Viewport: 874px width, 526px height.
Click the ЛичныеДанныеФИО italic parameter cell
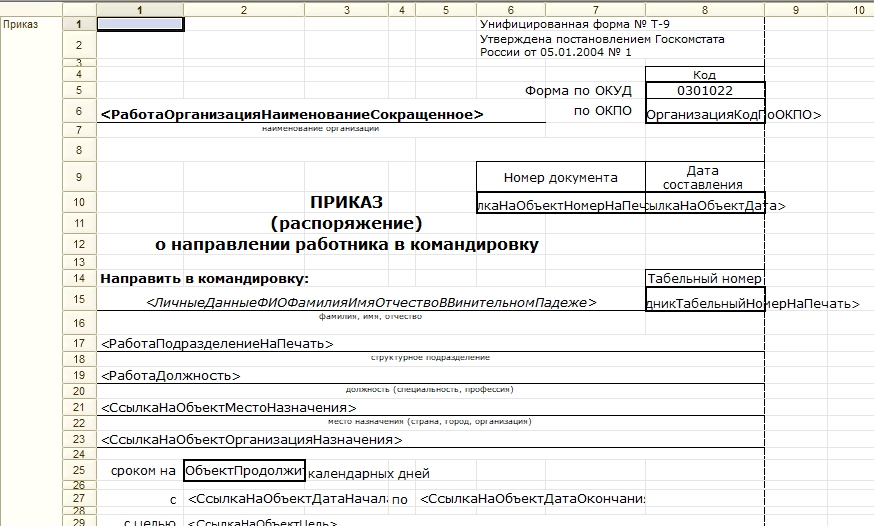[x=371, y=302]
